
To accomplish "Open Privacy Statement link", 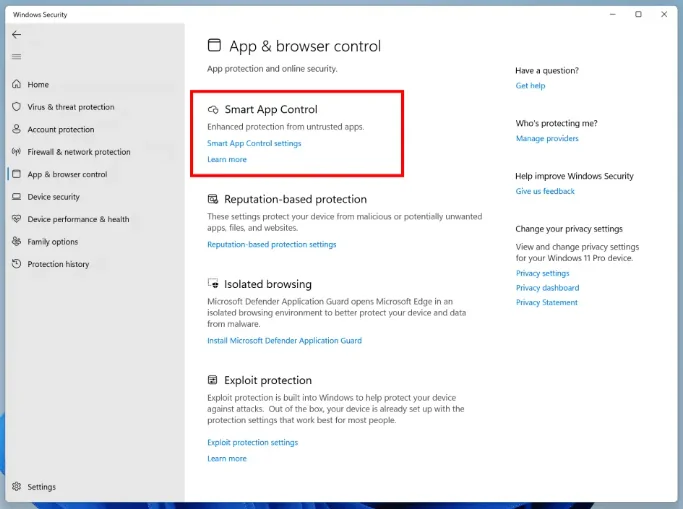I will (547, 302).
